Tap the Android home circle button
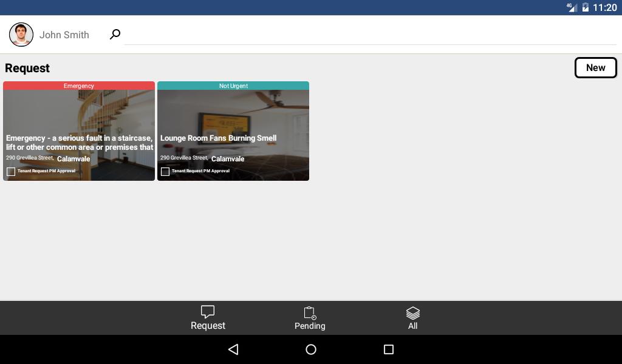Image resolution: width=622 pixels, height=364 pixels. click(x=311, y=349)
